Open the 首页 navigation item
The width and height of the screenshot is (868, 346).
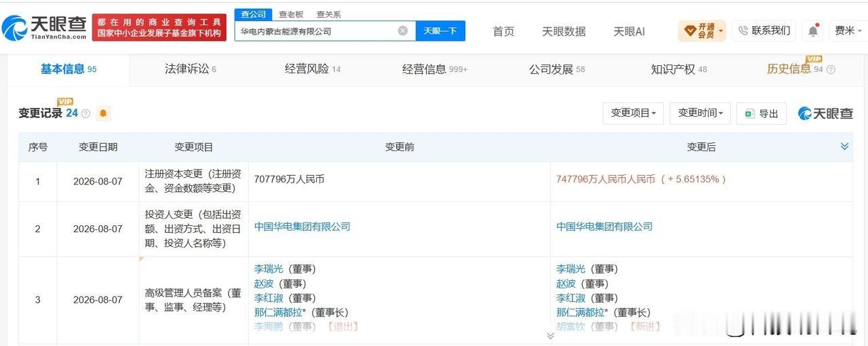tap(503, 31)
